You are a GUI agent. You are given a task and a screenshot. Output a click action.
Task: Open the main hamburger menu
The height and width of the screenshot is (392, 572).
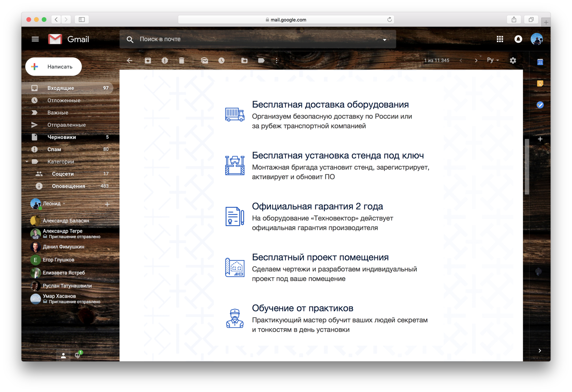coord(35,39)
